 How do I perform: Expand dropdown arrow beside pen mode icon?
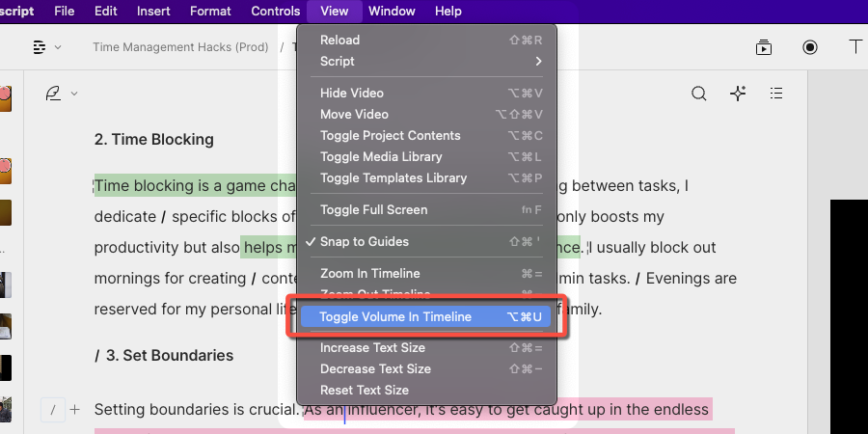coord(74,94)
